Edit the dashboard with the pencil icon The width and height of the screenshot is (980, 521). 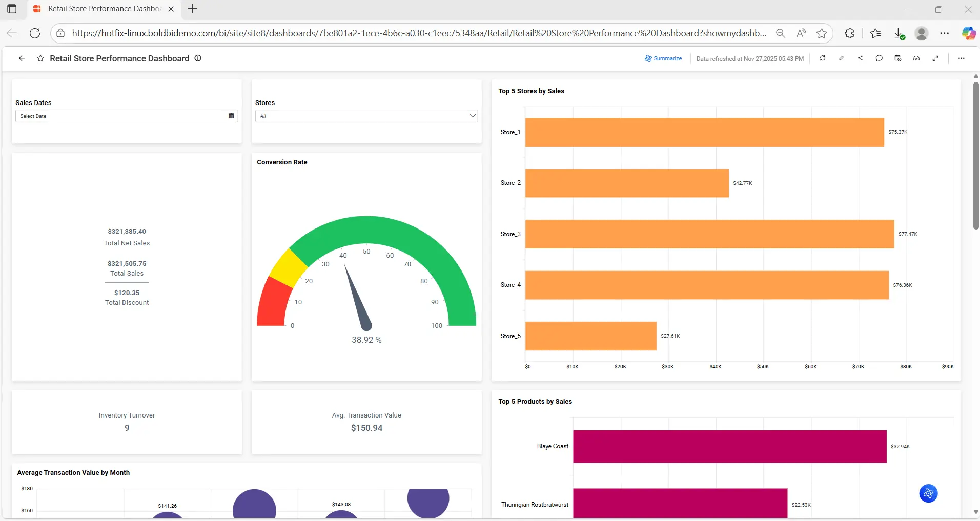click(x=841, y=58)
